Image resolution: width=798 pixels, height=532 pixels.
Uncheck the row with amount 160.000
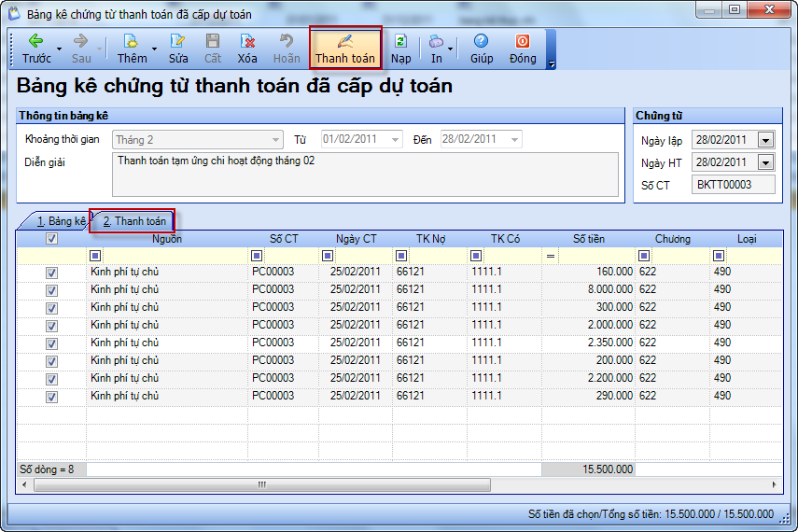coord(51,273)
